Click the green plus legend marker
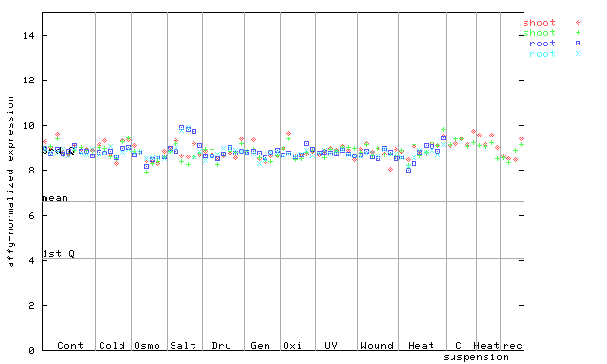This screenshot has width=607, height=364. (578, 33)
